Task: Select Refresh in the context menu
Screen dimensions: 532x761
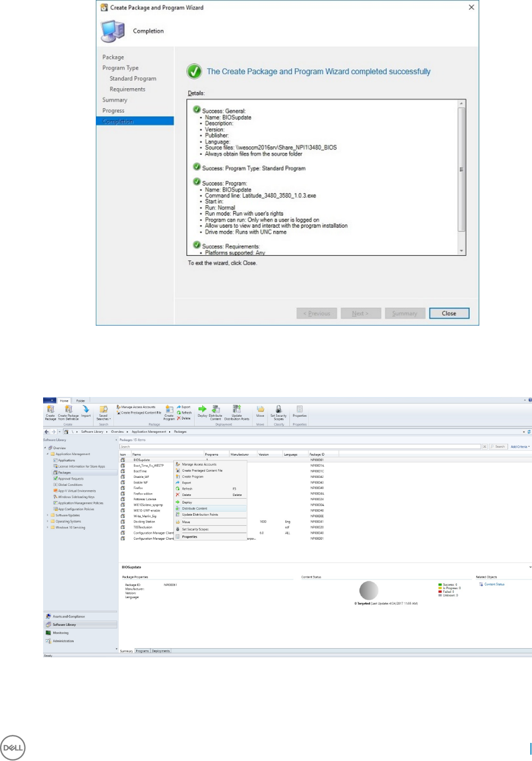Action: tap(210, 489)
